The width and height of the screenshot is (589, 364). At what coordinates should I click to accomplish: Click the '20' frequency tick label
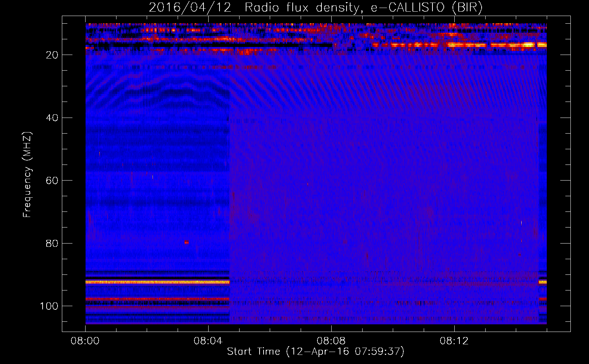(52, 55)
